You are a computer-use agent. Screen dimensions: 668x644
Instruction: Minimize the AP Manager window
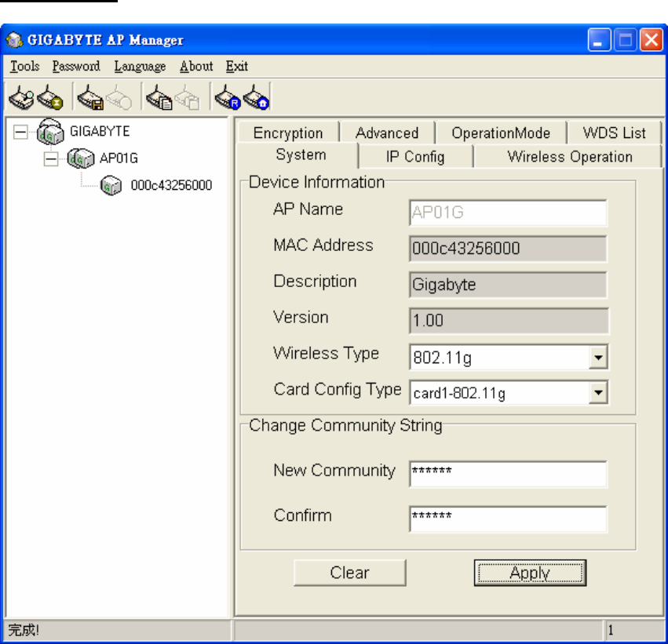[599, 39]
